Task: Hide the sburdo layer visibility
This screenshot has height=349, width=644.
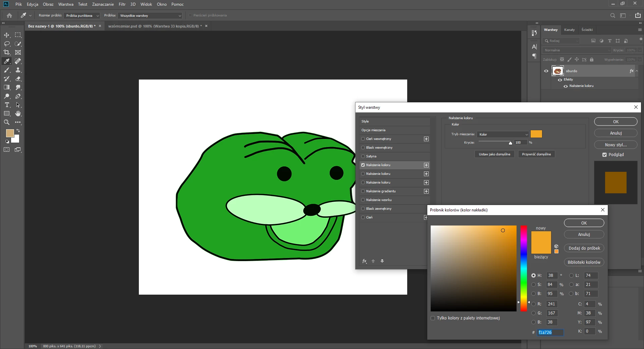Action: coord(546,71)
